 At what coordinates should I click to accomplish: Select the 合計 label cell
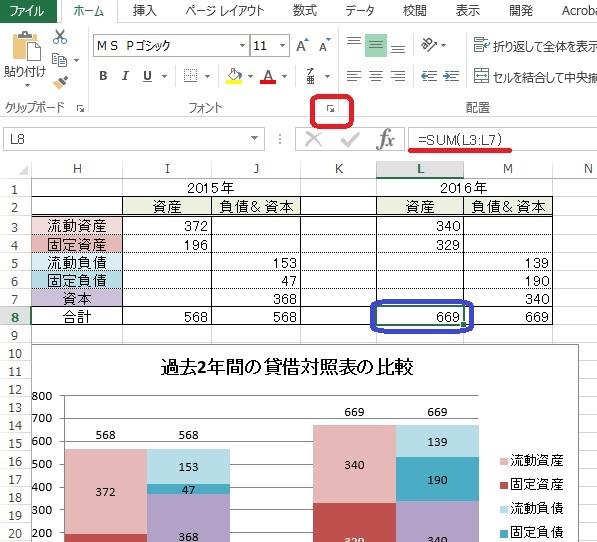pos(77,317)
